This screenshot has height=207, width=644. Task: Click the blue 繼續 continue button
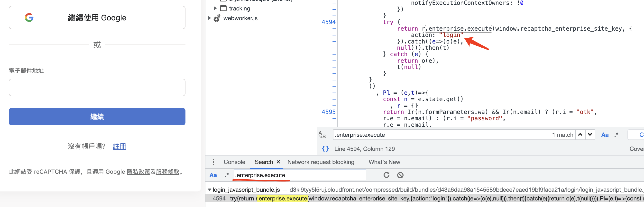pyautogui.click(x=97, y=117)
